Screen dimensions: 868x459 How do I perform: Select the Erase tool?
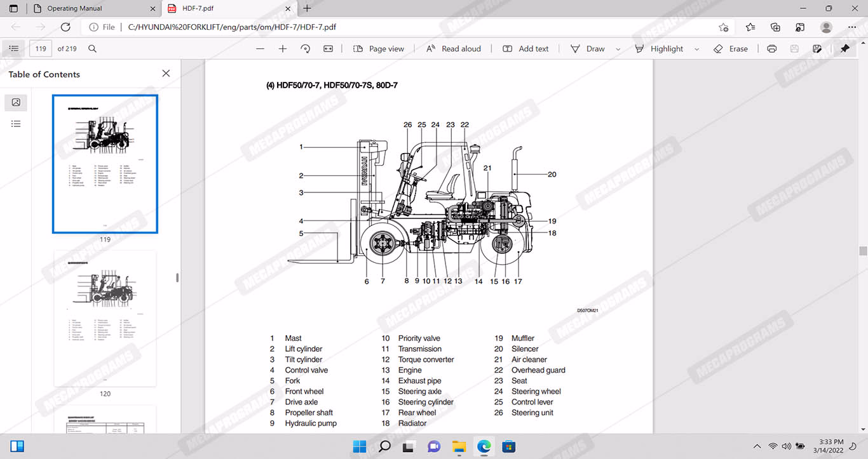tap(730, 49)
